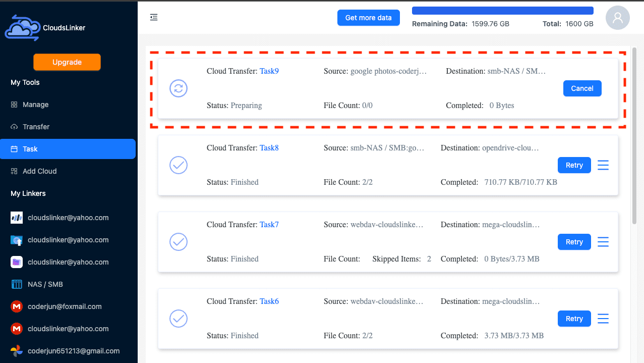Image resolution: width=644 pixels, height=363 pixels.
Task: Click the Task7 finished checkmark icon
Action: point(179,242)
